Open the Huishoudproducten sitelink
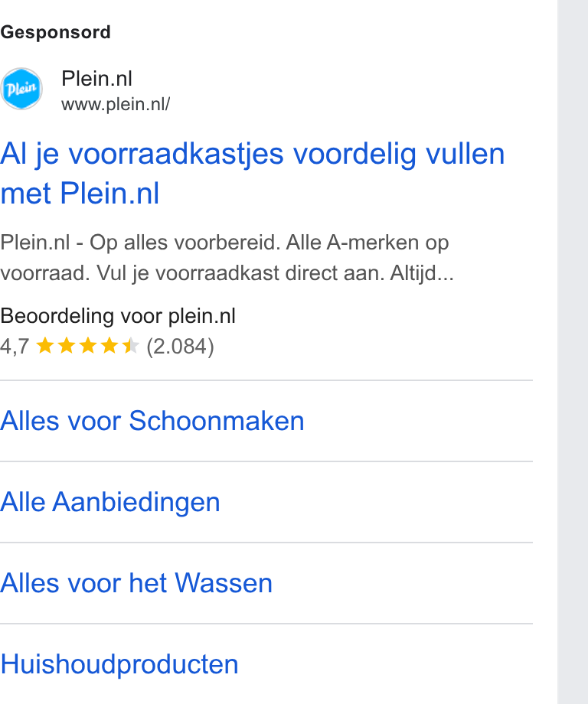Screen dimensions: 588x704 (x=119, y=664)
